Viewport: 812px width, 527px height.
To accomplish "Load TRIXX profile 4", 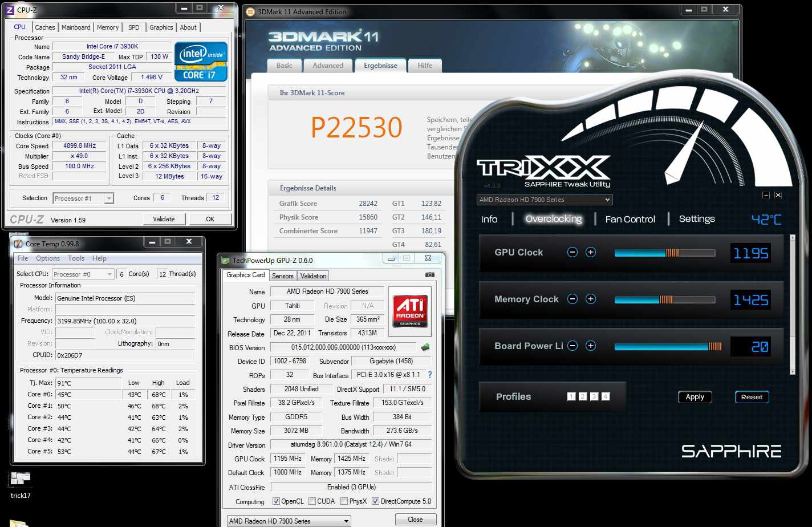I will tap(606, 396).
